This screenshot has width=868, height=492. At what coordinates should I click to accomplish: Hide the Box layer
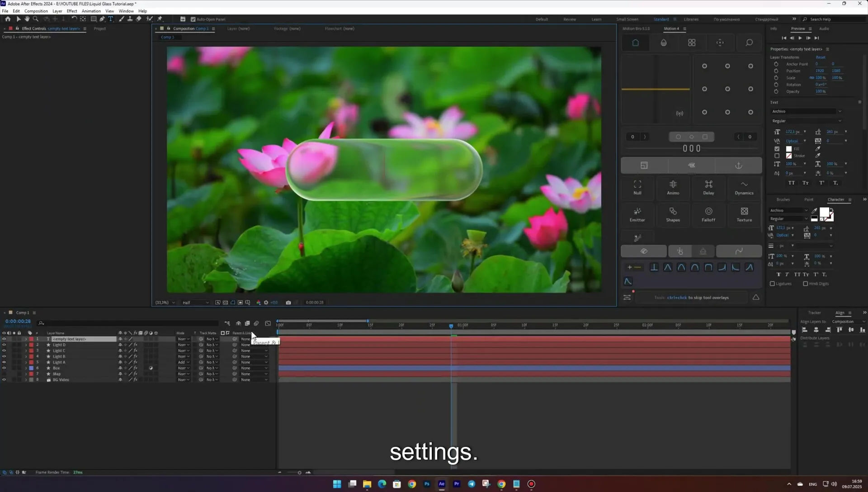point(4,369)
